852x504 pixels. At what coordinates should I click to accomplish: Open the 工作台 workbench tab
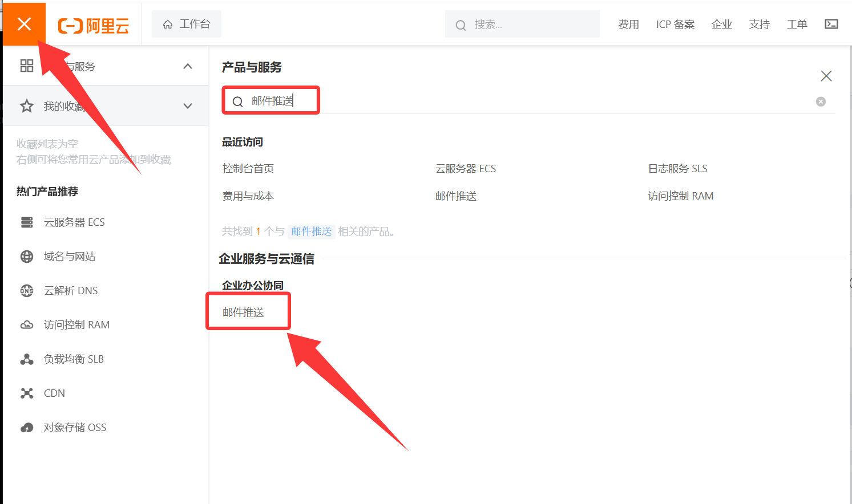[x=187, y=24]
